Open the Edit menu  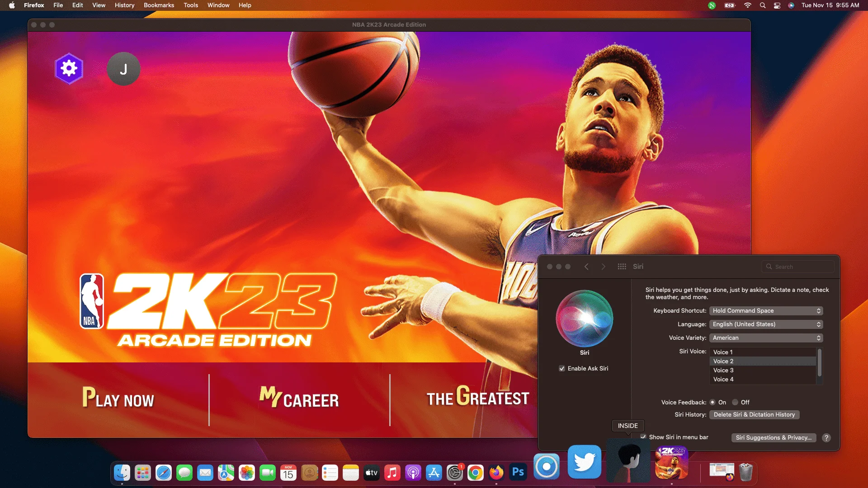tap(78, 5)
